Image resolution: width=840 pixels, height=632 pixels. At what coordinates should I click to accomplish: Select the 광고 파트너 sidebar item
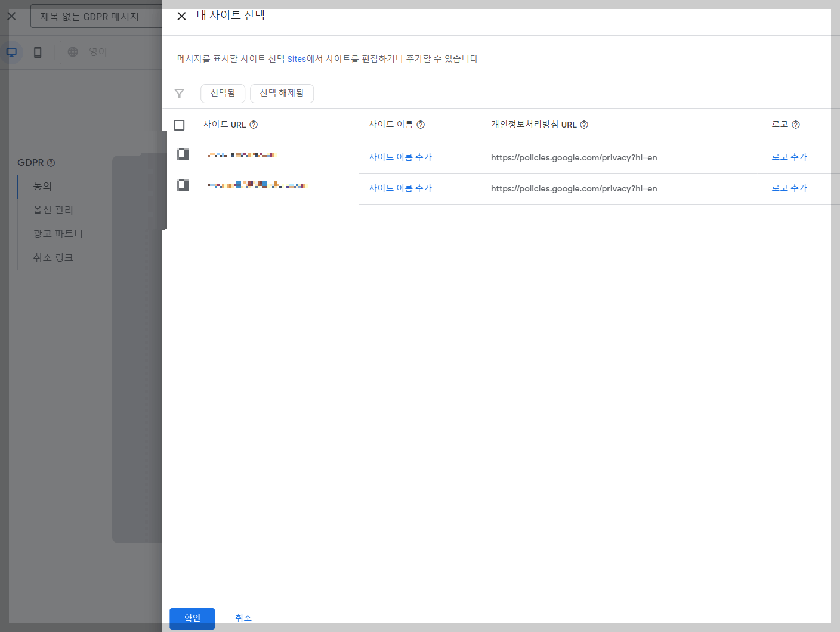pyautogui.click(x=58, y=234)
